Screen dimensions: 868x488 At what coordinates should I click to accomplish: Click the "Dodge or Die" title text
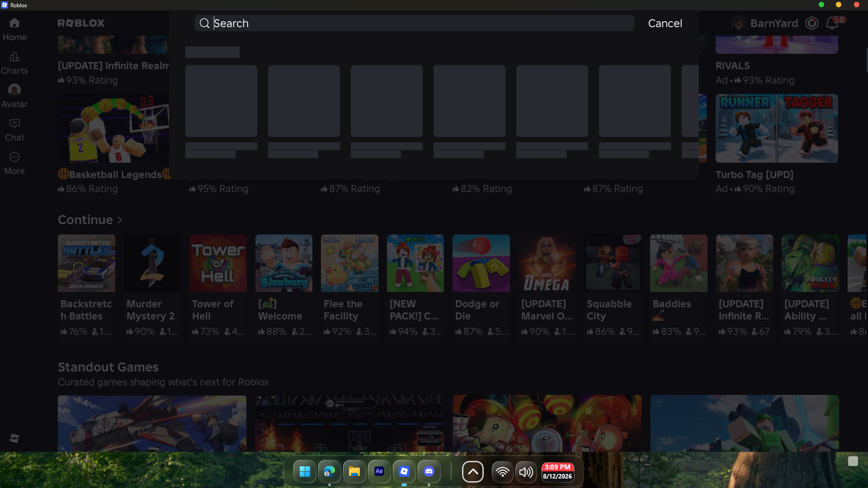point(477,310)
